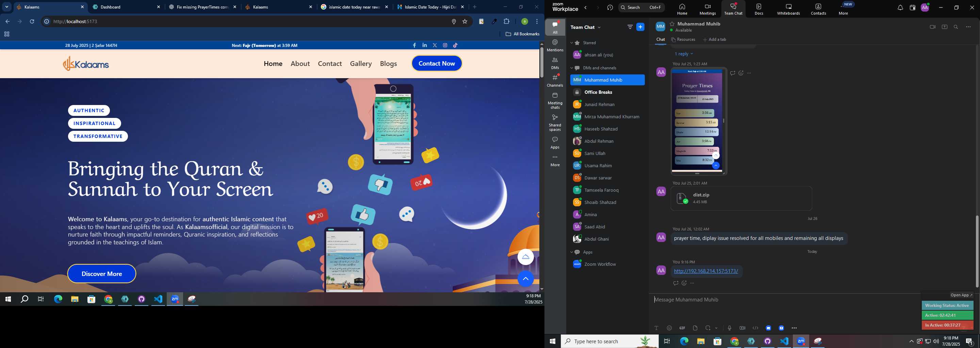Open the Prayer Times image thumbnail
Screen dimensions: 980x348
[x=697, y=121]
